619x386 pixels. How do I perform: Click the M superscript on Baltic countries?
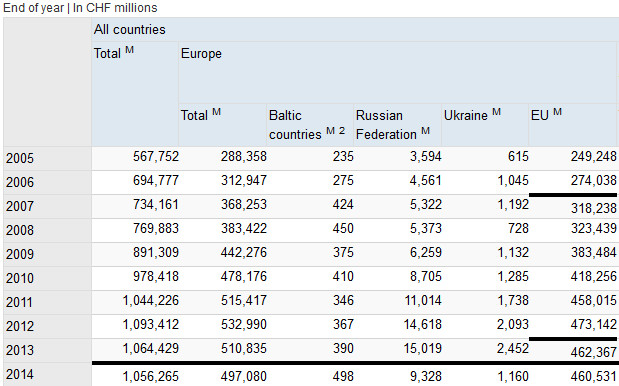[x=330, y=131]
